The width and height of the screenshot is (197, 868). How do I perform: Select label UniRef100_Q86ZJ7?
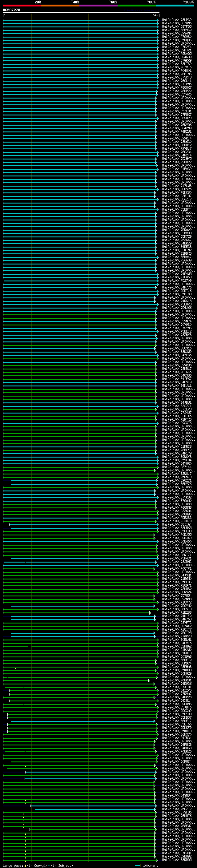click(176, 199)
